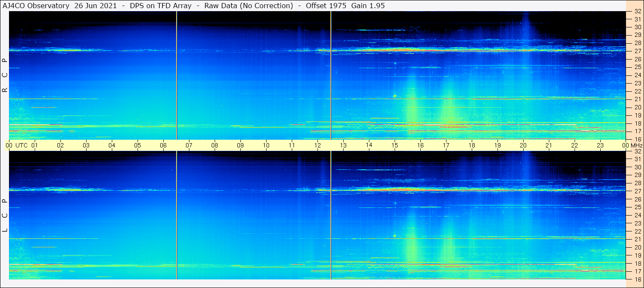Select hour "09" on the UTC axis
The image size is (644, 288).
pos(240,145)
